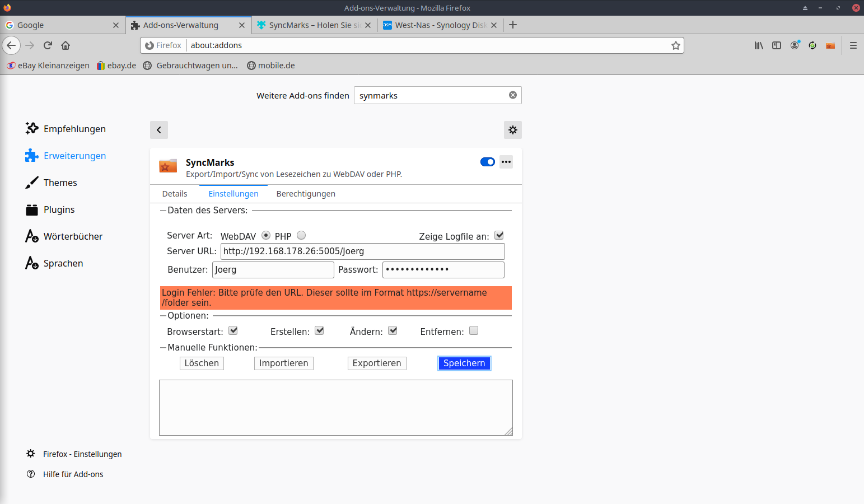Image resolution: width=864 pixels, height=504 pixels.
Task: Open Empfehlungen in the sidebar
Action: tap(66, 129)
